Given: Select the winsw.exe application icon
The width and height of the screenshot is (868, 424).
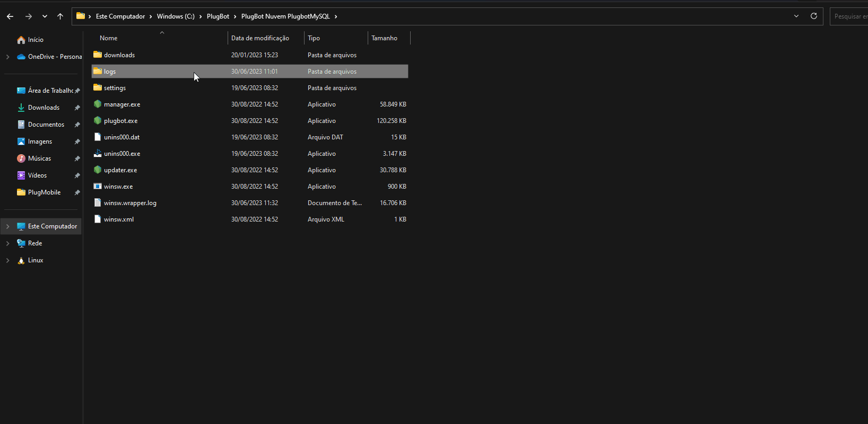Looking at the screenshot, I should point(98,186).
